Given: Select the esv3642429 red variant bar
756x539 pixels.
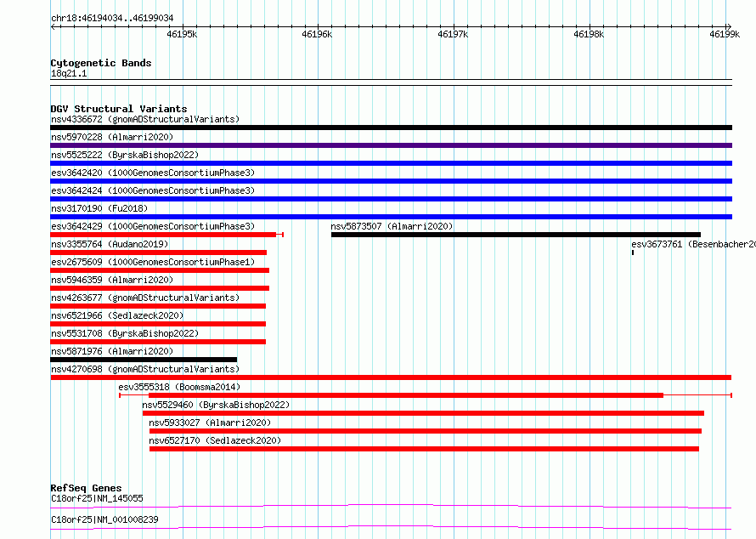Looking at the screenshot, I should pyautogui.click(x=166, y=235).
